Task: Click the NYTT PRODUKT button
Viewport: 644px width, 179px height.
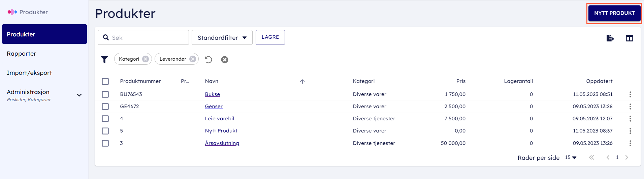Action: coord(614,13)
